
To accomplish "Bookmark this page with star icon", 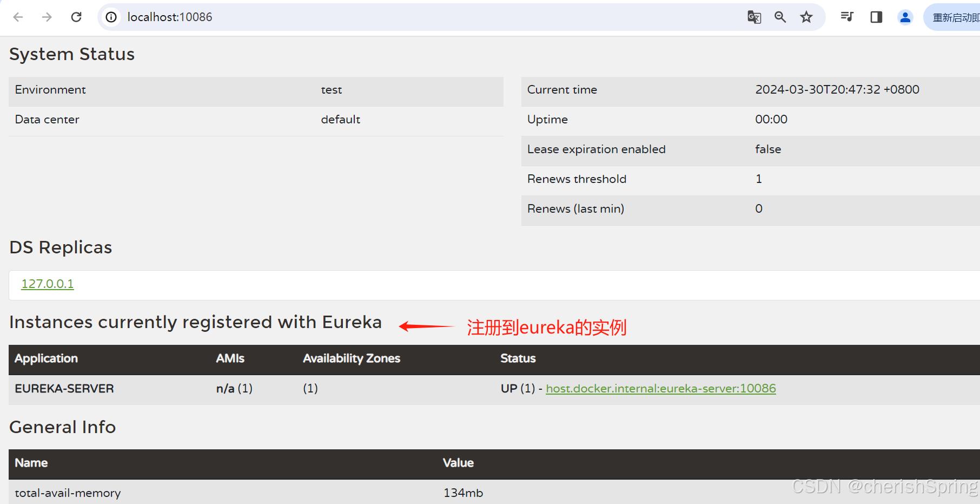I will (806, 17).
